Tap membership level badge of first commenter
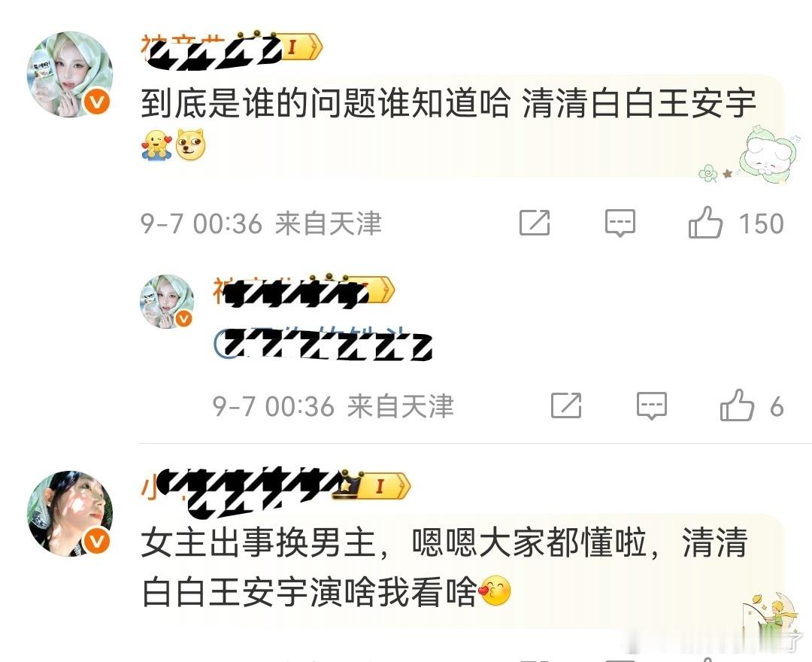 coord(301,47)
